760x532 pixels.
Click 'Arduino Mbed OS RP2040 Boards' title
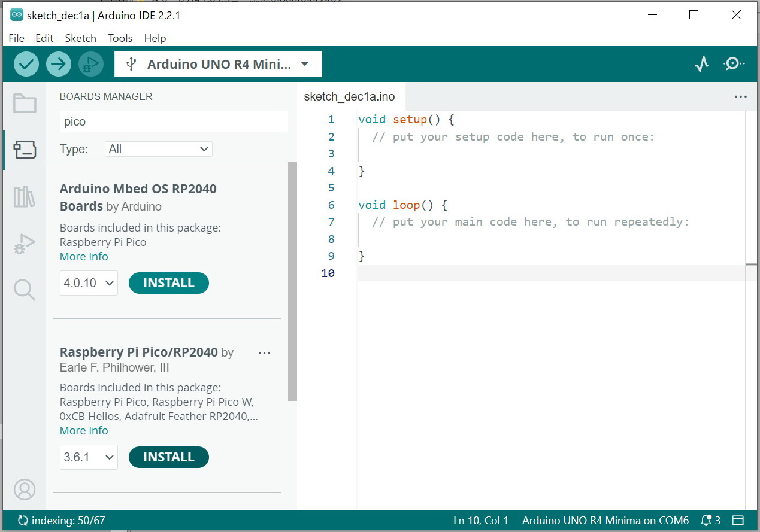click(138, 197)
